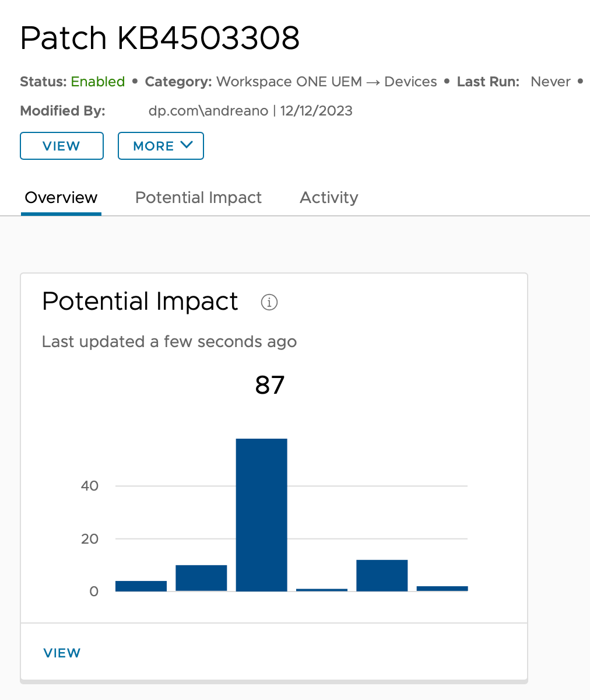590x700 pixels.
Task: Click the Last Run Never value
Action: click(x=550, y=82)
